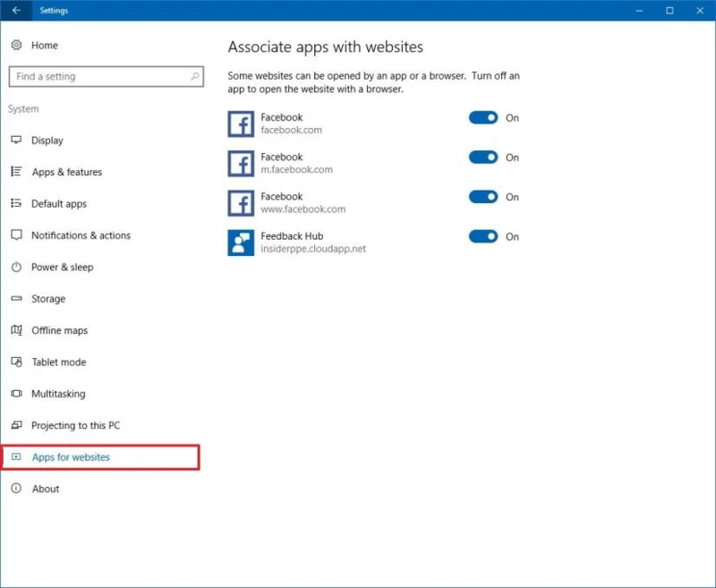Click the Feedback Hub app name

(x=292, y=236)
